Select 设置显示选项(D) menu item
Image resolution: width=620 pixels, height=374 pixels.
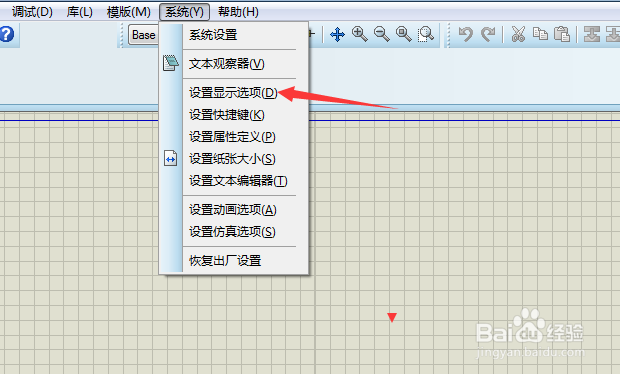coord(233,93)
